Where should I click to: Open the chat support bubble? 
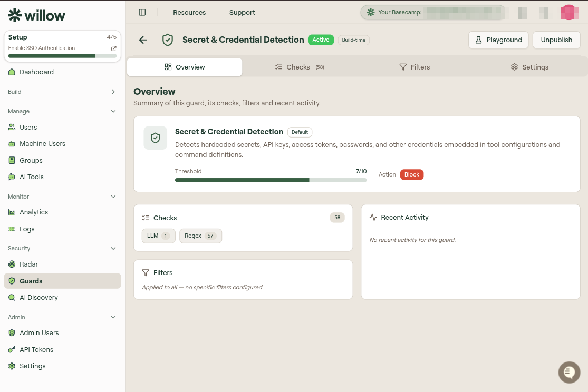569,372
